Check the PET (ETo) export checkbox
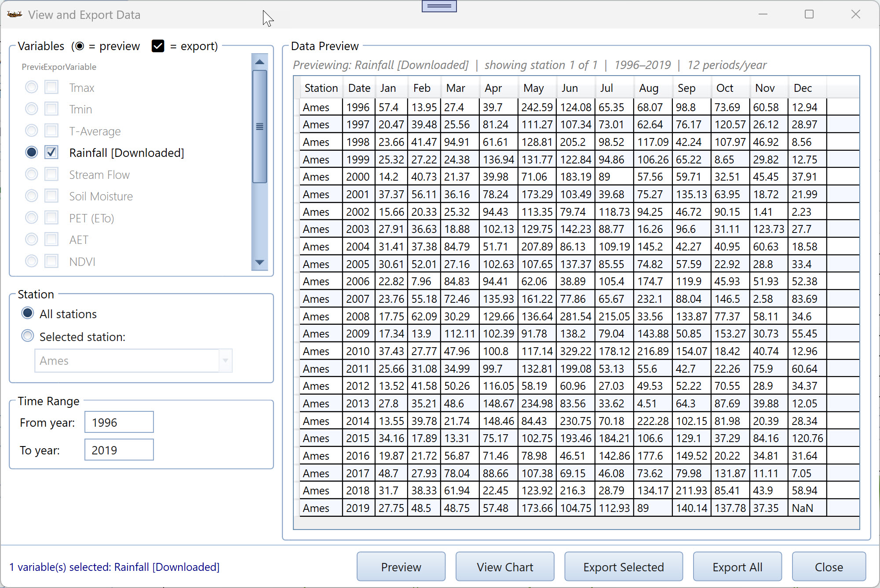Screen dimensions: 880x588 click(51, 218)
